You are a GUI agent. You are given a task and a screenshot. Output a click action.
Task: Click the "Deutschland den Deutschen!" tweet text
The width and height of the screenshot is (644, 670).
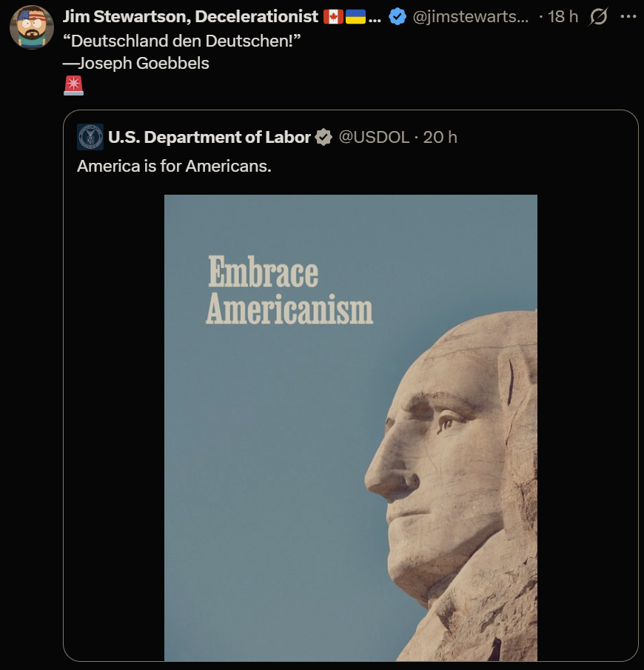(181, 41)
